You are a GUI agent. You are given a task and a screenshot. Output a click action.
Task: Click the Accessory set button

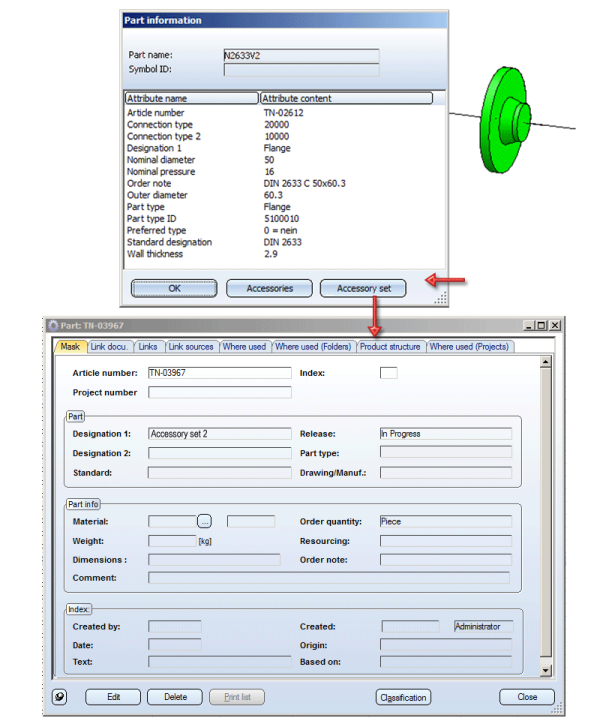(x=363, y=288)
